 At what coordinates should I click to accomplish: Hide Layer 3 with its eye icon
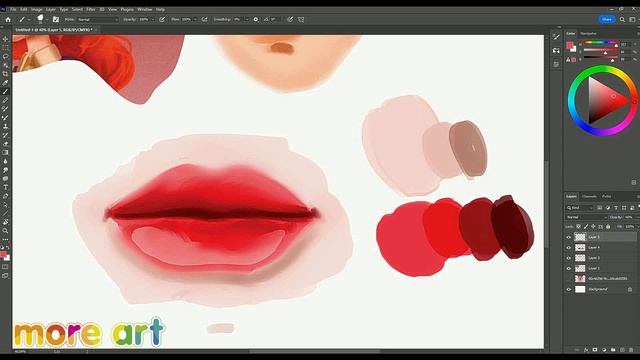tap(569, 258)
